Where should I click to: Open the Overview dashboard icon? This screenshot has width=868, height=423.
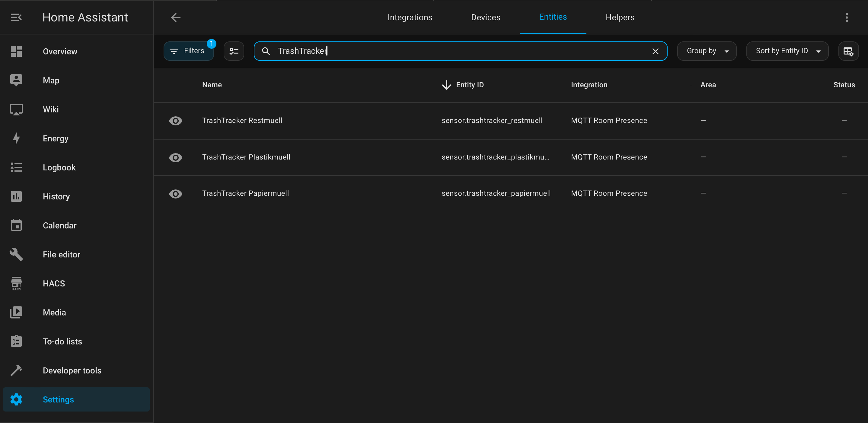click(x=16, y=51)
